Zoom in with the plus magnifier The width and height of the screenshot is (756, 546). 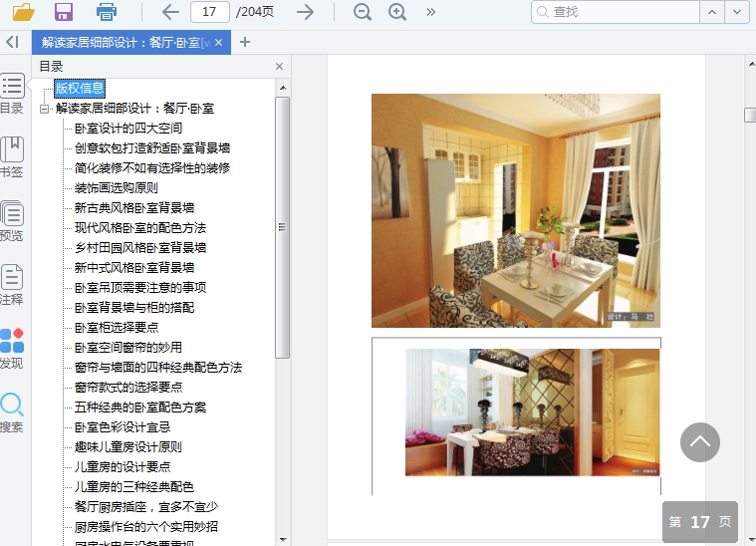click(x=397, y=12)
